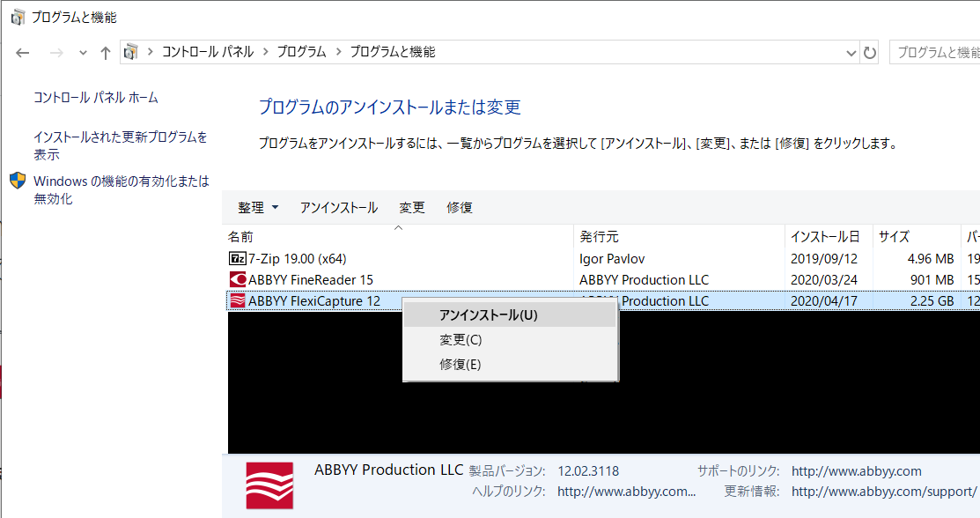Refresh the programs list
The height and width of the screenshot is (518, 980).
coord(869,53)
